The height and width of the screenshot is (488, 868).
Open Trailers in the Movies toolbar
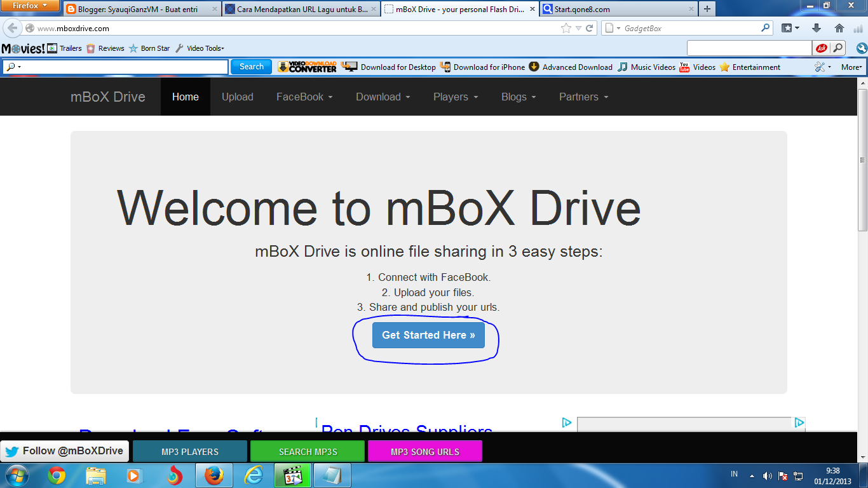(x=65, y=48)
